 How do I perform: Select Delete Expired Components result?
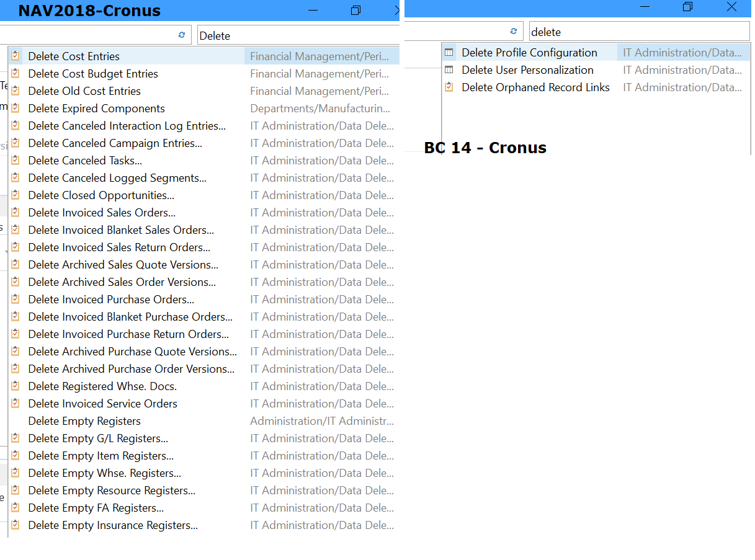[203, 108]
